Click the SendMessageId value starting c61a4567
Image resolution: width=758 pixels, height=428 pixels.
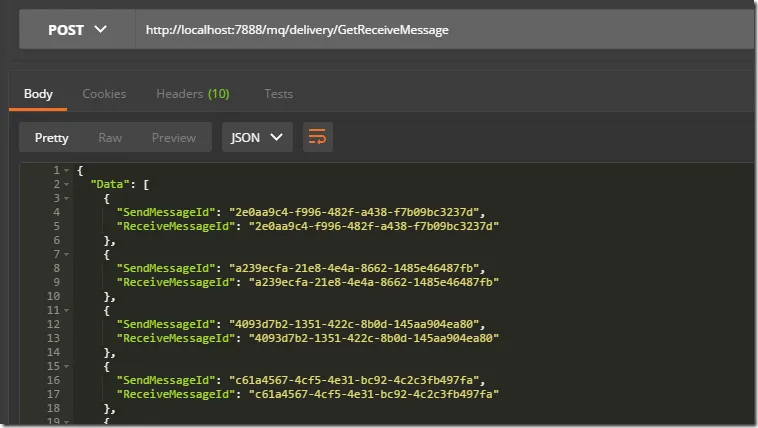pyautogui.click(x=354, y=380)
